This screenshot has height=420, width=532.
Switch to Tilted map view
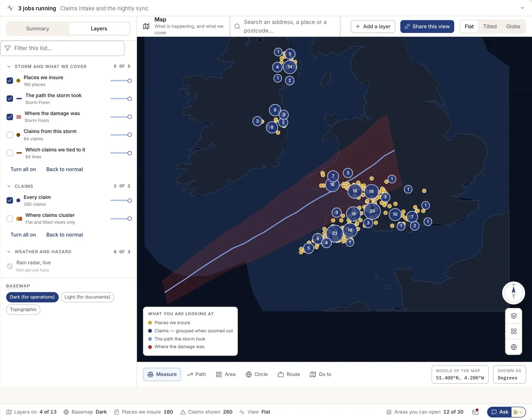490,27
